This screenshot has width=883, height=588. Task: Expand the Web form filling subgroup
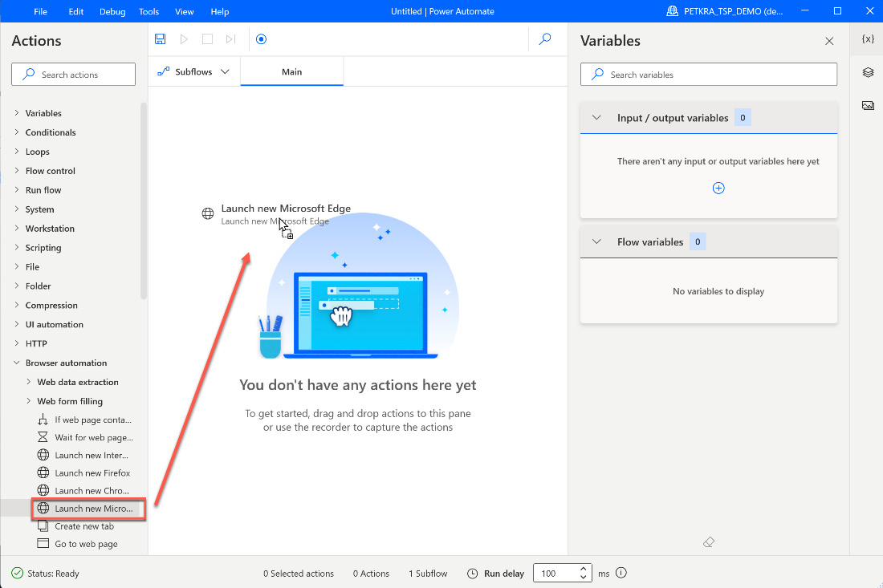point(28,401)
